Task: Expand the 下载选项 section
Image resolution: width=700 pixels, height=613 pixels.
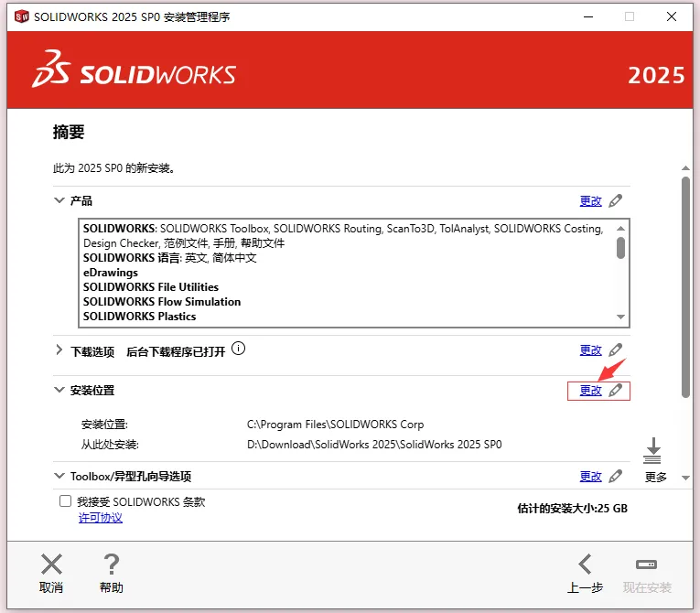Action: [59, 350]
